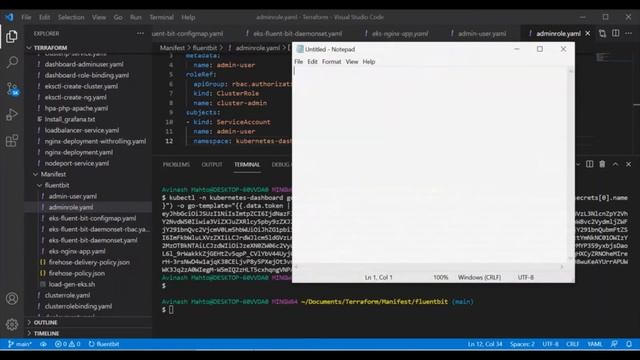Open the Format menu in Notepad
640x360 pixels.
[x=331, y=62]
